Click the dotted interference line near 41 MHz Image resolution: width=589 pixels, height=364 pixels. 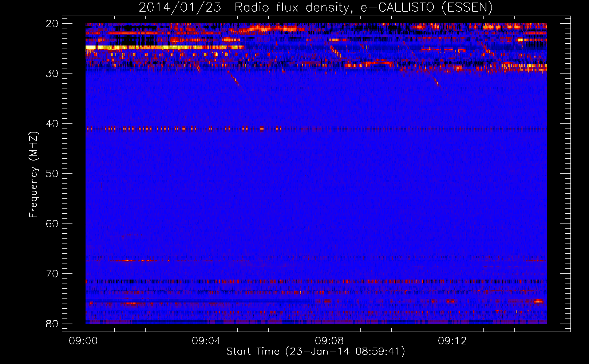click(x=316, y=128)
